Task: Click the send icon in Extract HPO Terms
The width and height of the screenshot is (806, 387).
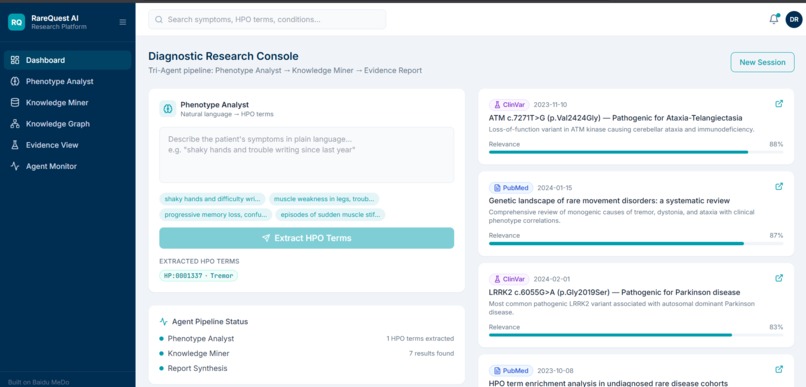Action: [x=266, y=238]
